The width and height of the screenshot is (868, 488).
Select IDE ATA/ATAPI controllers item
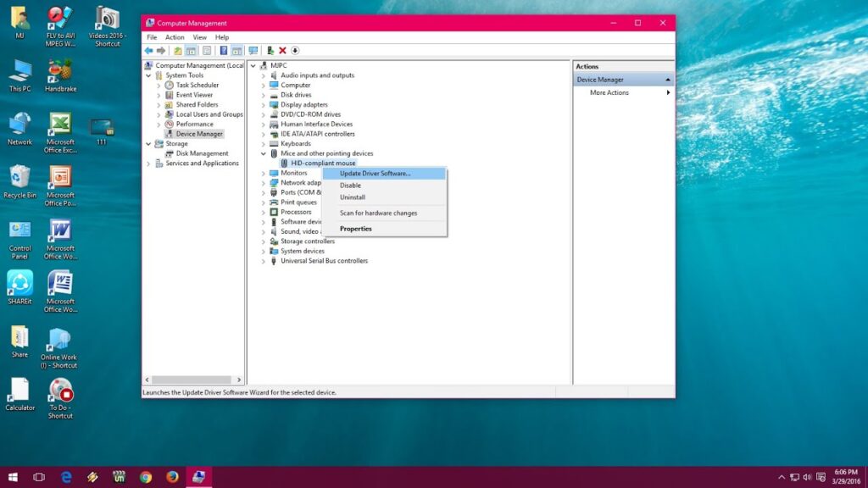pos(317,134)
